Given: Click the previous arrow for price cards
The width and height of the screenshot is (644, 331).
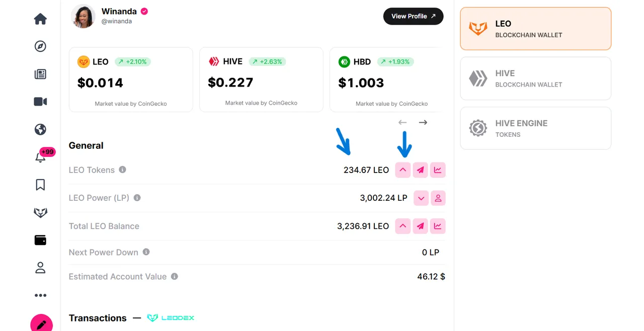Looking at the screenshot, I should (x=403, y=122).
